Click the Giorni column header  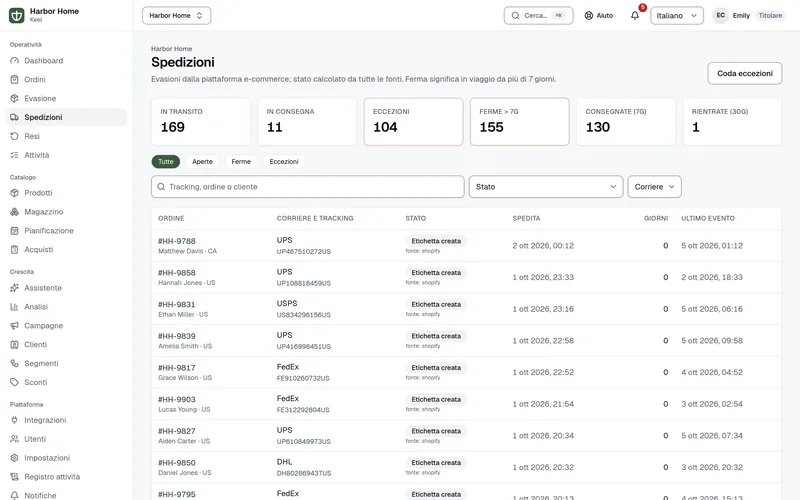pos(656,218)
